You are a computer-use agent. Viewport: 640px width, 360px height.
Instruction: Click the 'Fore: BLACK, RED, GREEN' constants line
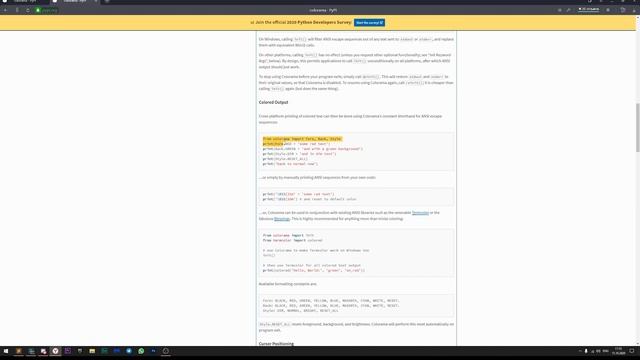[331, 300]
